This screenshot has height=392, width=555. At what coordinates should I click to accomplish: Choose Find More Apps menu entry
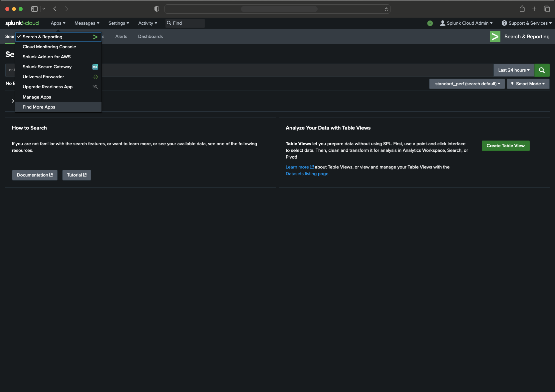tap(39, 107)
